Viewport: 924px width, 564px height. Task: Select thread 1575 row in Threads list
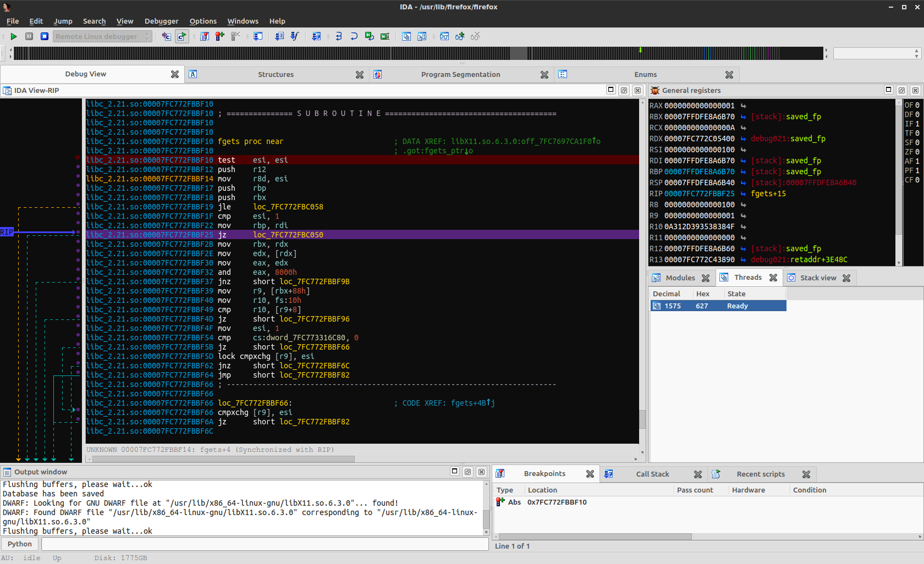(718, 306)
